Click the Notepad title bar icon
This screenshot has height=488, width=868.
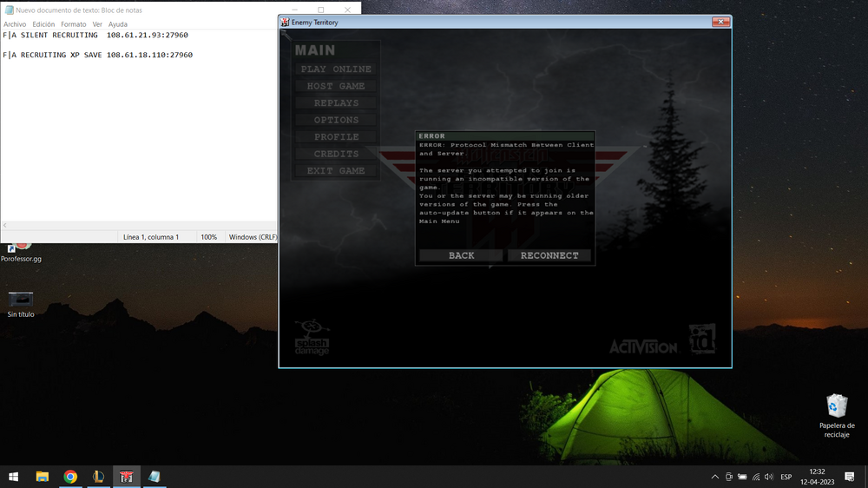9,10
